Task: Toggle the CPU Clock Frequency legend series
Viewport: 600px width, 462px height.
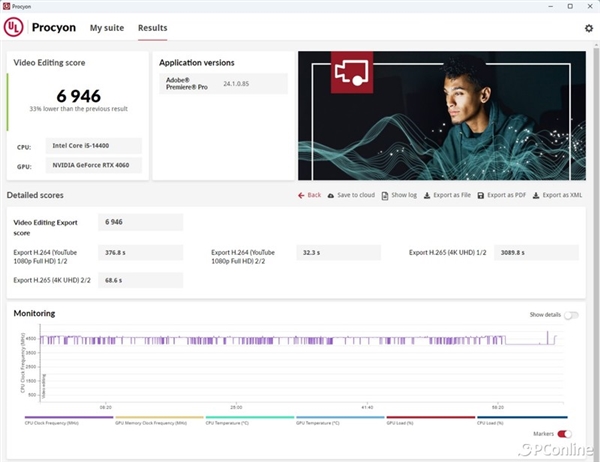Action: pyautogui.click(x=68, y=421)
